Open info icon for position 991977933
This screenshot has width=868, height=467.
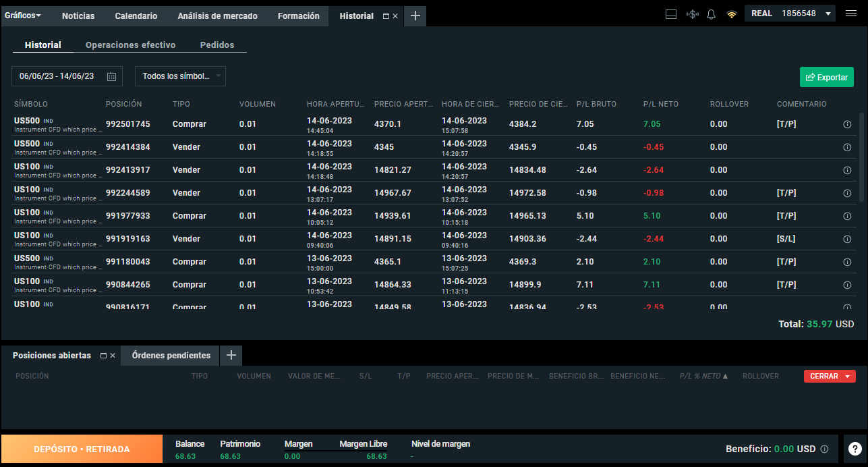pyautogui.click(x=847, y=216)
